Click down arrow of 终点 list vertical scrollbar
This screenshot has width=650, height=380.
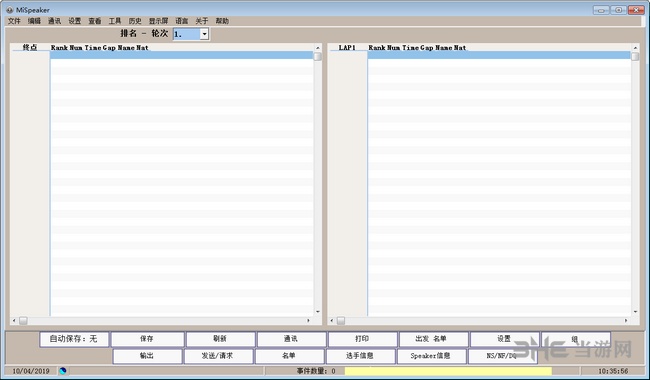coord(318,312)
